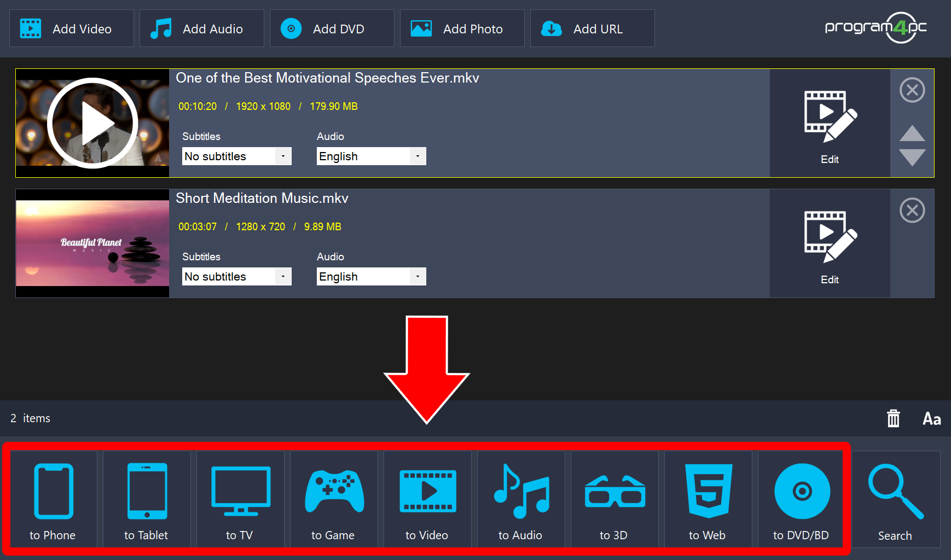Click the Add Video button
This screenshot has width=951, height=560.
tap(72, 28)
